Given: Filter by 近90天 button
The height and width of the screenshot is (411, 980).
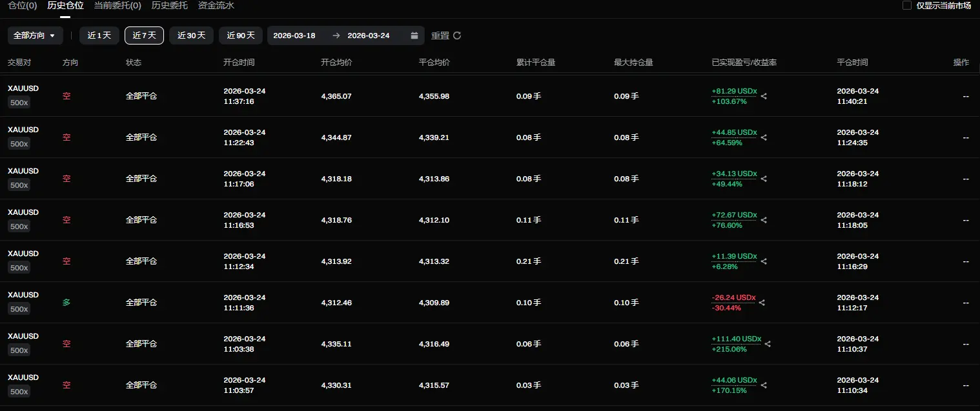Looking at the screenshot, I should pos(241,35).
